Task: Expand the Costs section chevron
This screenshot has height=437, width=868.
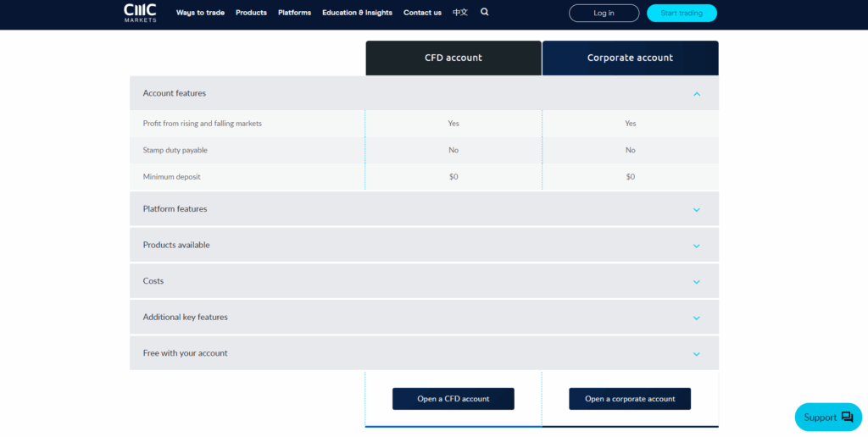Action: [697, 282]
